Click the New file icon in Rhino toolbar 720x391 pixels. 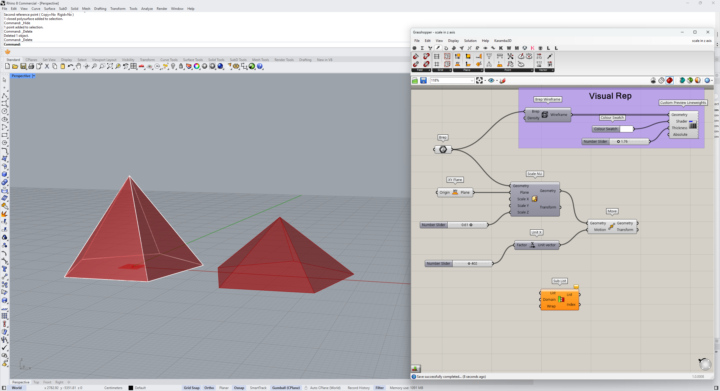[7, 67]
